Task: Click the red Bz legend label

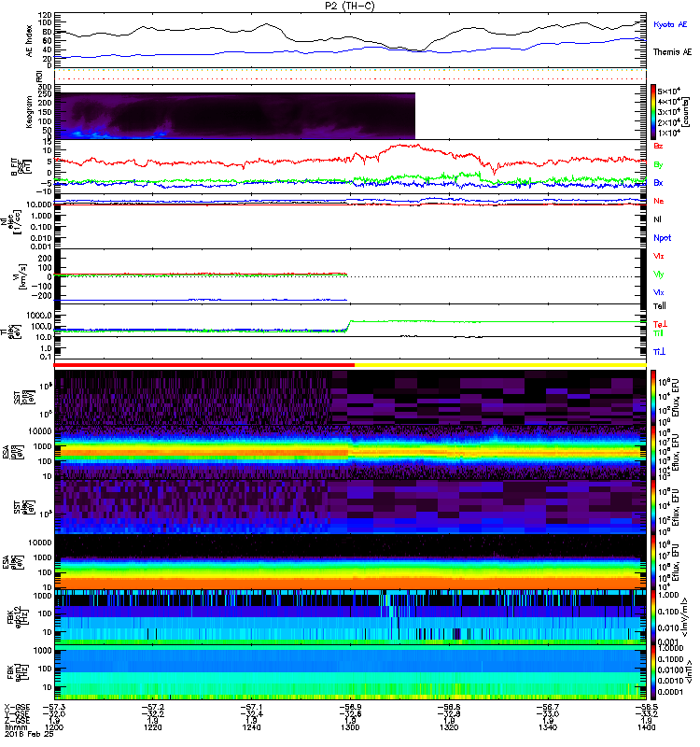Action: click(658, 146)
